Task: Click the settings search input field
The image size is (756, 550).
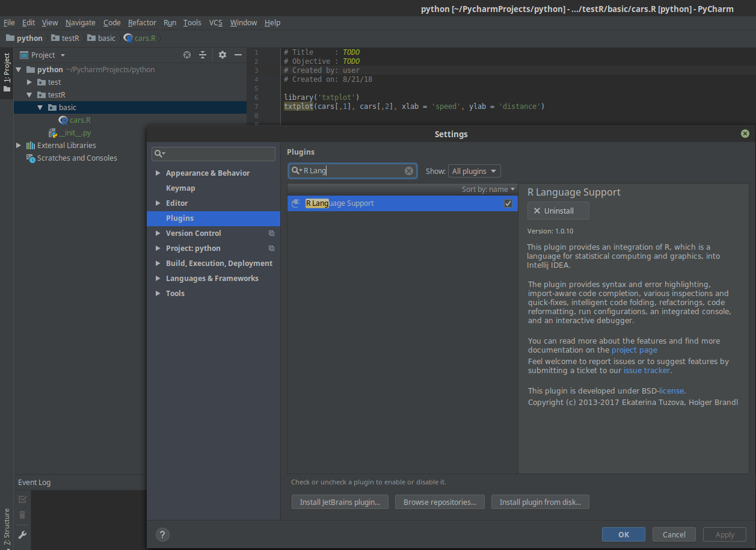Action: tap(214, 153)
